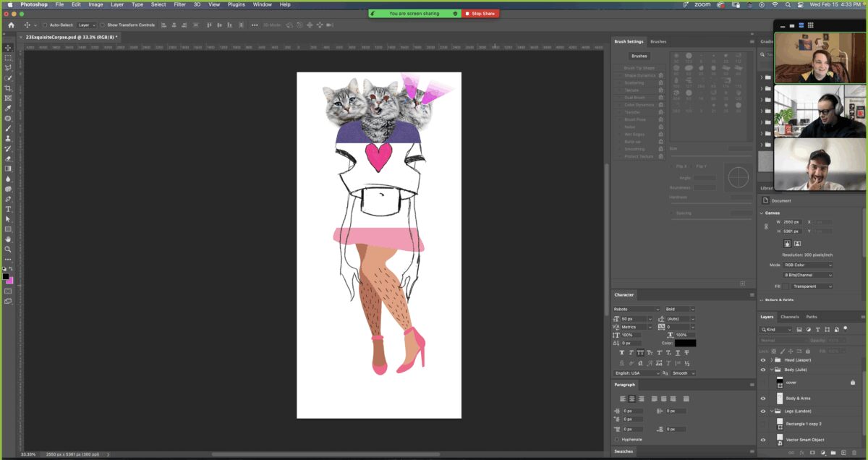This screenshot has height=460, width=868.
Task: Click the pink background color swatch
Action: pyautogui.click(x=11, y=281)
